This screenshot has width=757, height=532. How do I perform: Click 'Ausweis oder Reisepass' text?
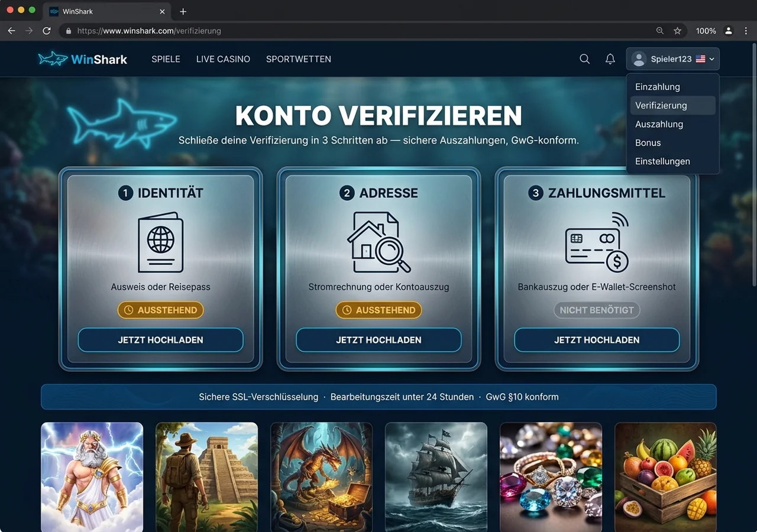[x=160, y=287]
